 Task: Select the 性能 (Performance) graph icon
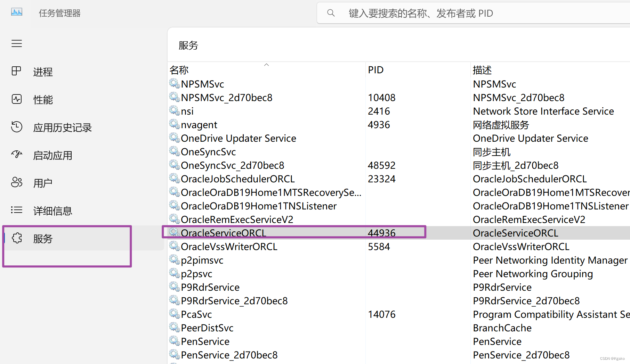[x=17, y=99]
